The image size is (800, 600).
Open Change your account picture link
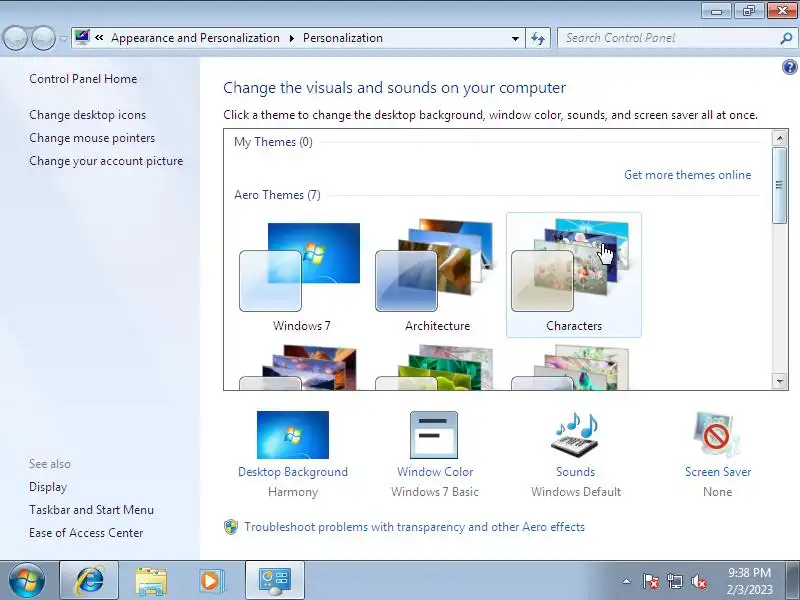(x=106, y=161)
